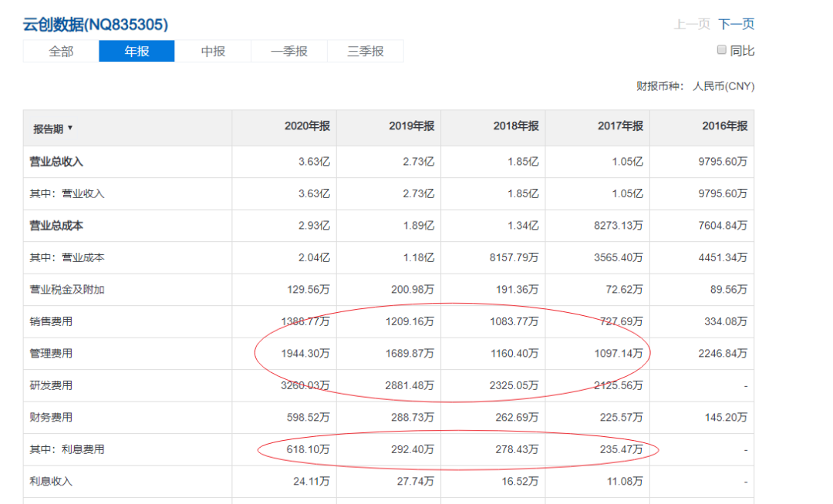This screenshot has width=833, height=504.
Task: Select the 其中：营业收入 row label
Action: tap(67, 193)
